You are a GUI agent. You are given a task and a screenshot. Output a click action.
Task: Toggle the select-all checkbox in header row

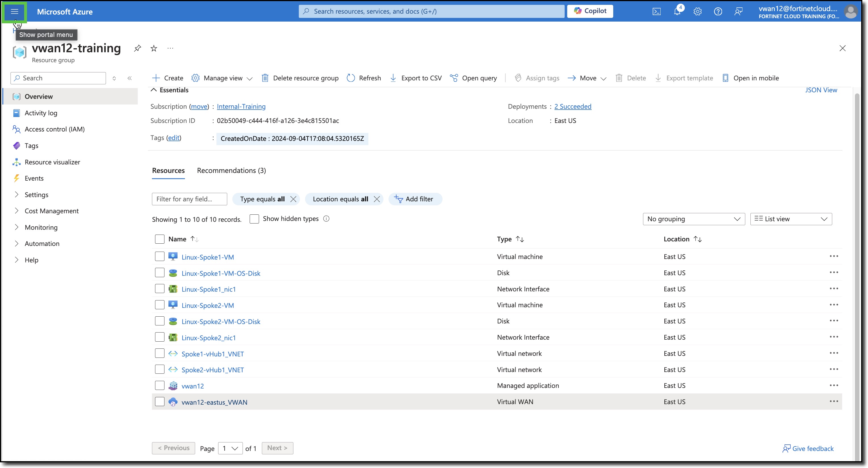[159, 239]
